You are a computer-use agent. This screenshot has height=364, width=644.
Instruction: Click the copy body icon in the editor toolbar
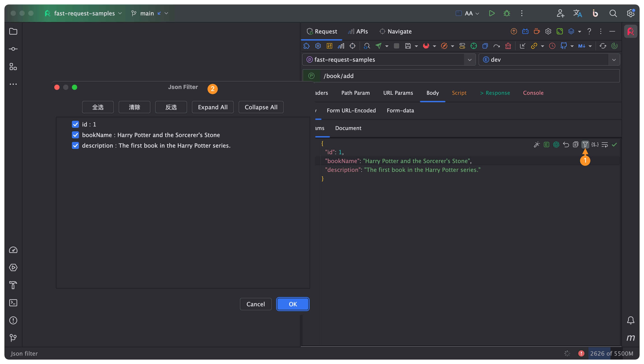576,145
